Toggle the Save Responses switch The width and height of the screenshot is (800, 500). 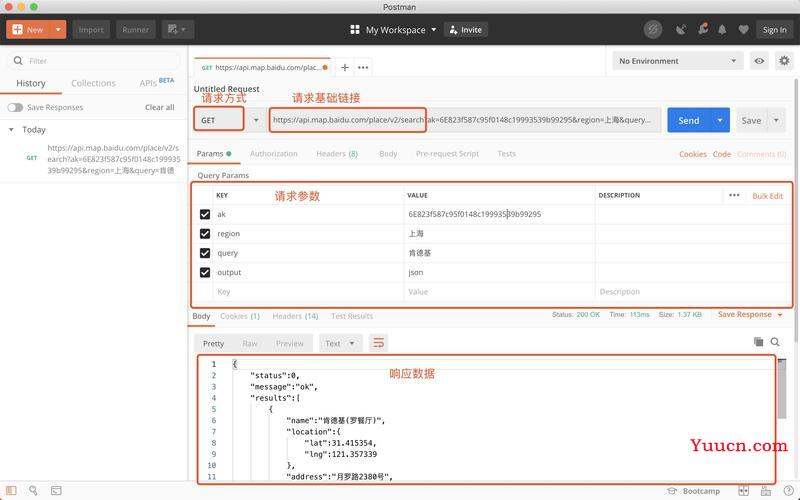(x=15, y=107)
